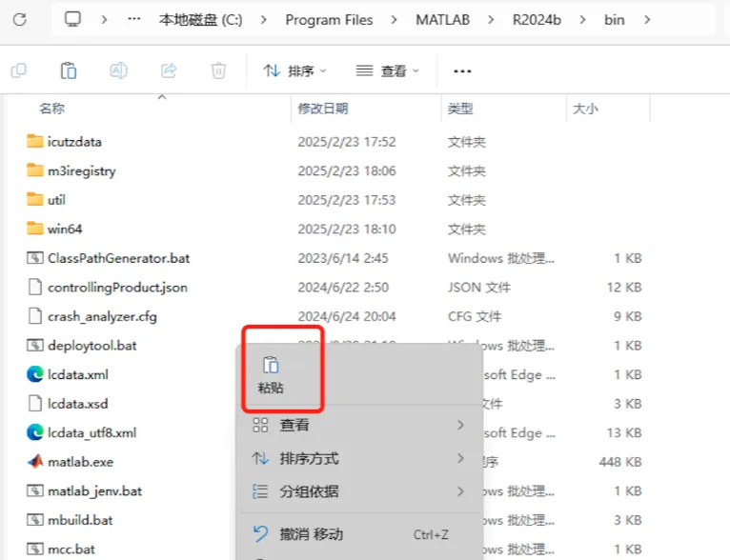Expand chevron after bin breadcrumb

[647, 20]
